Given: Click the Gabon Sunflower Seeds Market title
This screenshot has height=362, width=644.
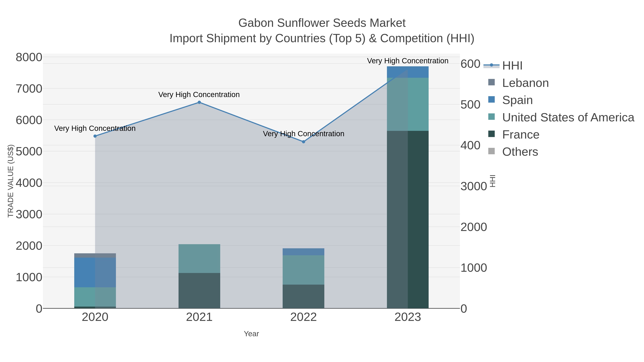Looking at the screenshot, I should [x=322, y=23].
